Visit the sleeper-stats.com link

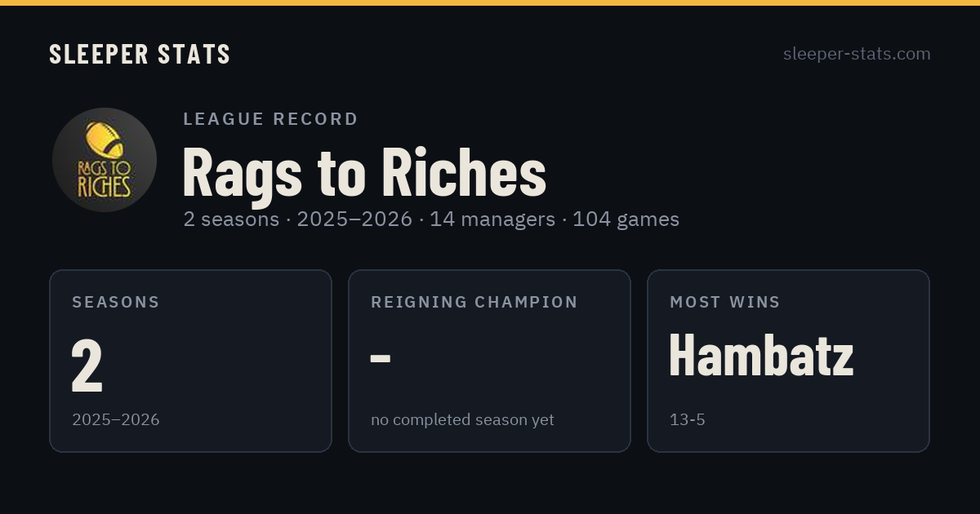(x=857, y=54)
